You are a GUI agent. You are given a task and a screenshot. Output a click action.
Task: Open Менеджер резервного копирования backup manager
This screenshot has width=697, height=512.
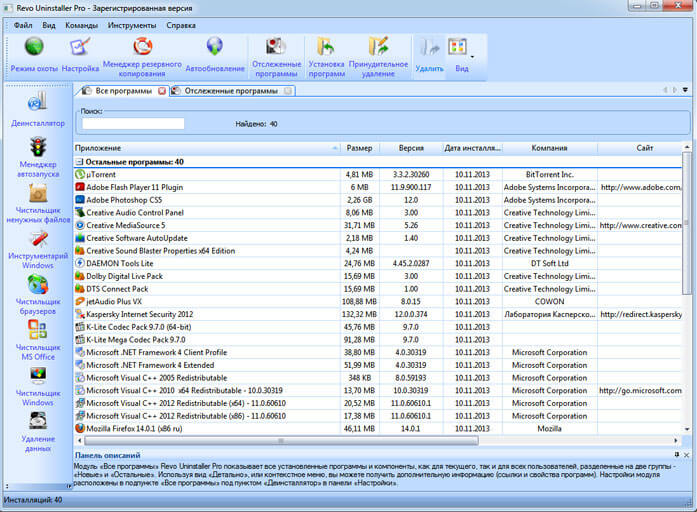[142, 46]
